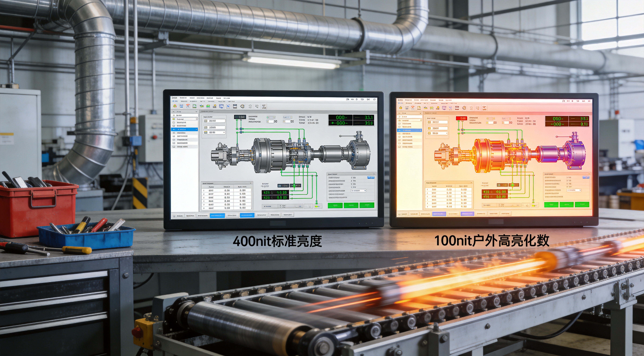The width and height of the screenshot is (644, 356).
Task: Select the boxed hourglass toolbar icon on 100nit monitor
Action: pyautogui.click(x=484, y=108)
